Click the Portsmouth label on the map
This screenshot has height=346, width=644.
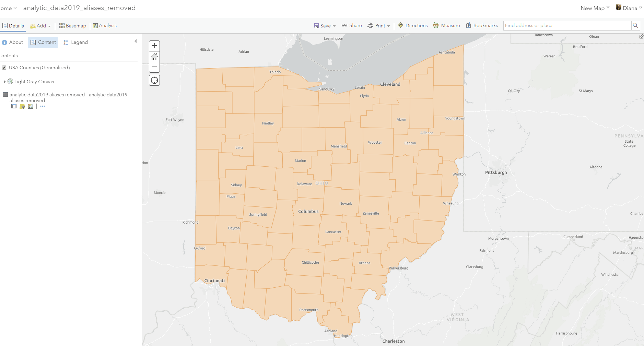coord(309,310)
